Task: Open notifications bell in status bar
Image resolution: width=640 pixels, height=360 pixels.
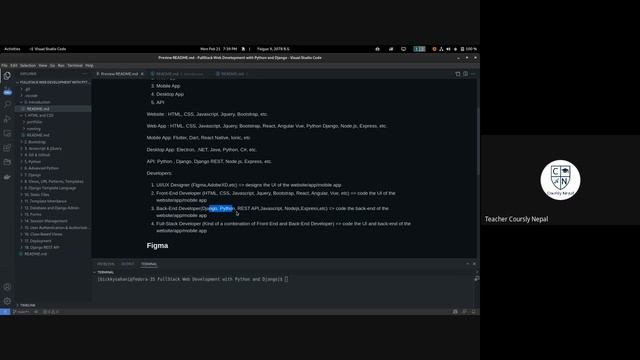Action: (x=473, y=311)
